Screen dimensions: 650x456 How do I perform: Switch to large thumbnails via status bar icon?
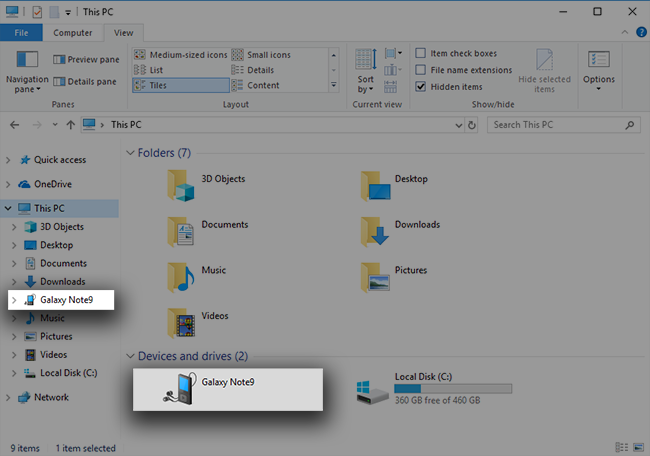click(638, 447)
